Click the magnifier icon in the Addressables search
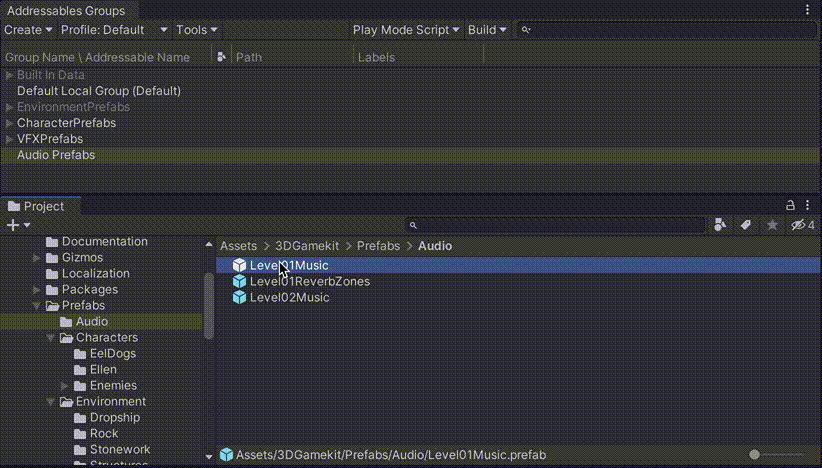Screen dimensions: 822x468 526,30
